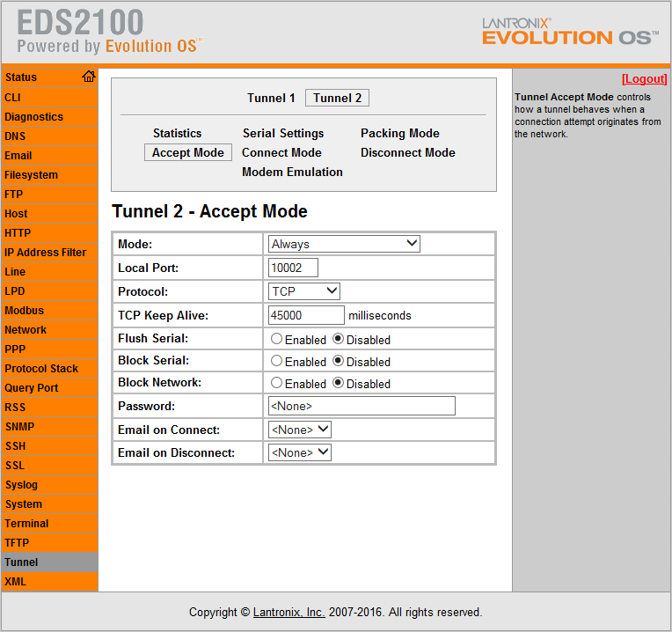Open SNMP settings in sidebar
The image size is (672, 632).
tap(50, 427)
